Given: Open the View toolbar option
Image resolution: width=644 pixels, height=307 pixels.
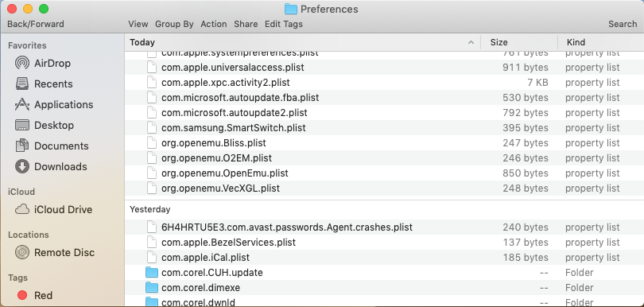Looking at the screenshot, I should 138,24.
